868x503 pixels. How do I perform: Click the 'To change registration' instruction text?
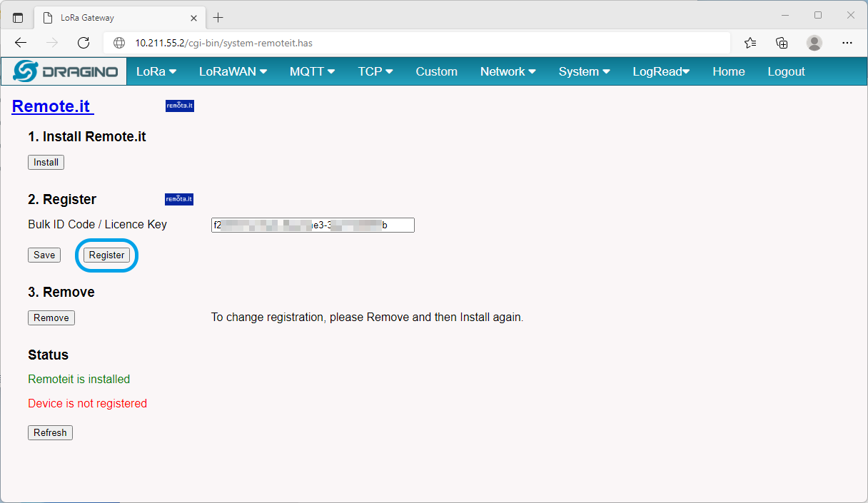click(367, 317)
